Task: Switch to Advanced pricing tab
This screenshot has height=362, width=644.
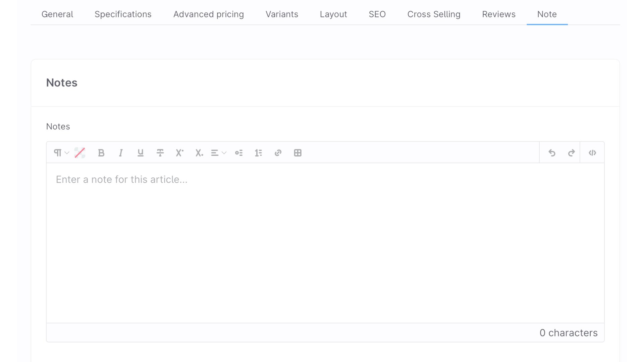Action: coord(209,14)
